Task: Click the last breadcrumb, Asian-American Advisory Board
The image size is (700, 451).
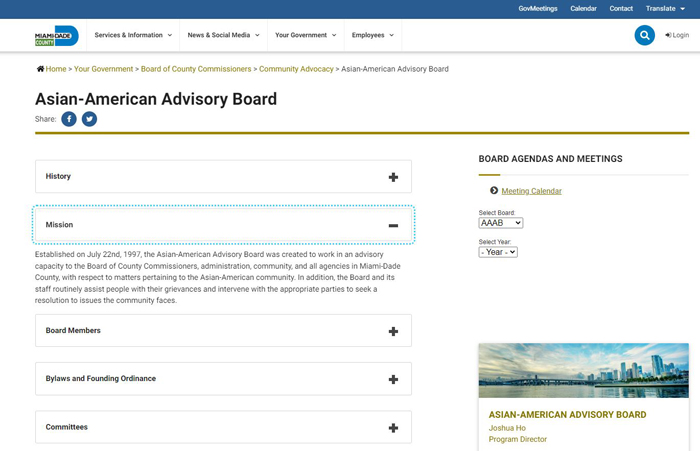Action: pyautogui.click(x=395, y=69)
